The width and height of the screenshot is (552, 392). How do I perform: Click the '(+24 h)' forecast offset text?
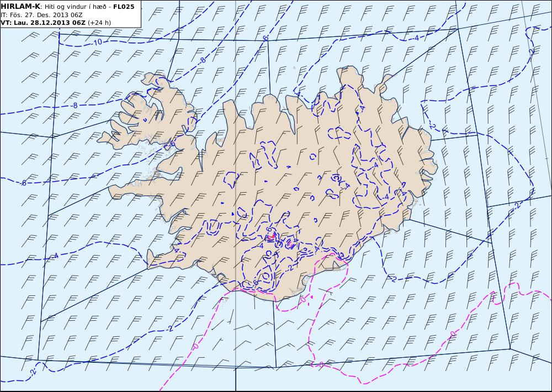[99, 23]
